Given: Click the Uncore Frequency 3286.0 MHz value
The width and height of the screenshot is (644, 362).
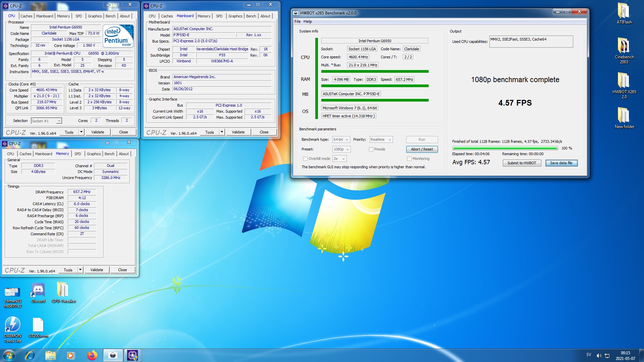Looking at the screenshot, I should click(x=111, y=178).
